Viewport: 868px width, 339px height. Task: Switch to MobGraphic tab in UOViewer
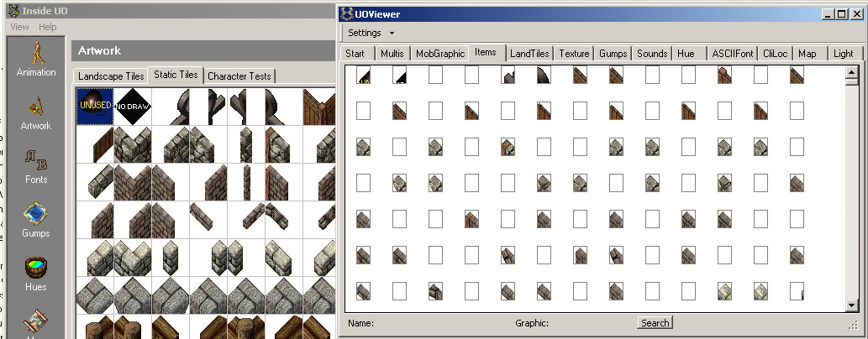pos(440,53)
